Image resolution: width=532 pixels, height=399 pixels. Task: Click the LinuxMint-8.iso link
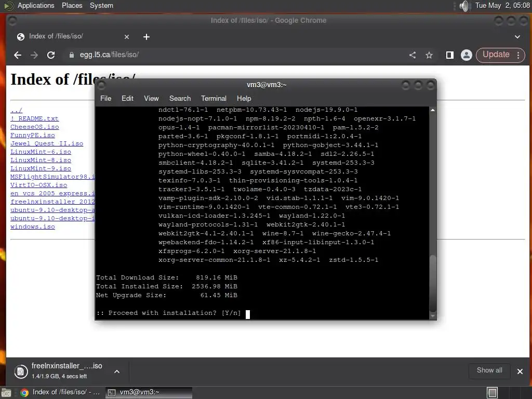click(x=41, y=160)
